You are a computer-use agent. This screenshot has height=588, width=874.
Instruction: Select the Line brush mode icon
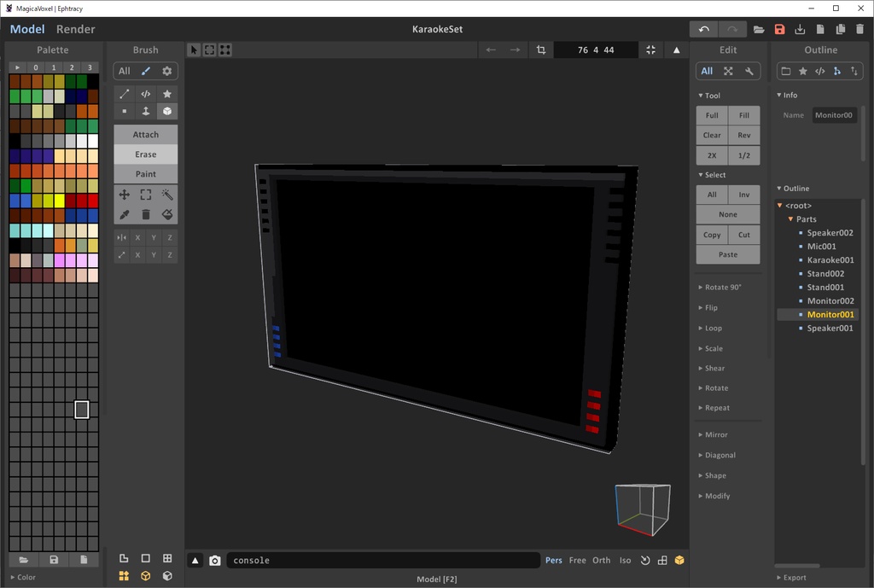[125, 94]
